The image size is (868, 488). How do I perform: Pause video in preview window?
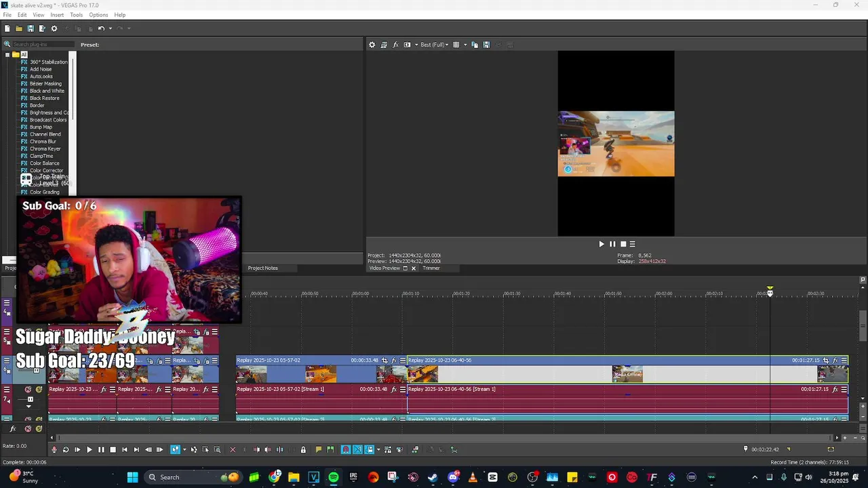pyautogui.click(x=612, y=244)
